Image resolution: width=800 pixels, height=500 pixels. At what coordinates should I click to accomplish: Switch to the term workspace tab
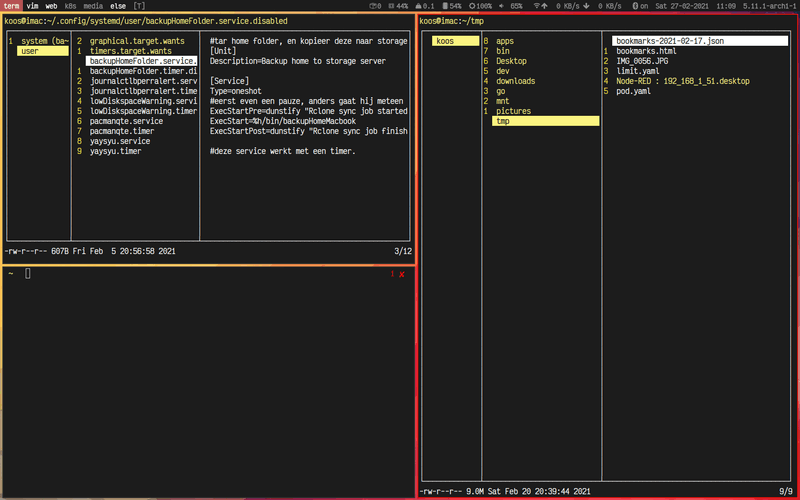pos(11,6)
